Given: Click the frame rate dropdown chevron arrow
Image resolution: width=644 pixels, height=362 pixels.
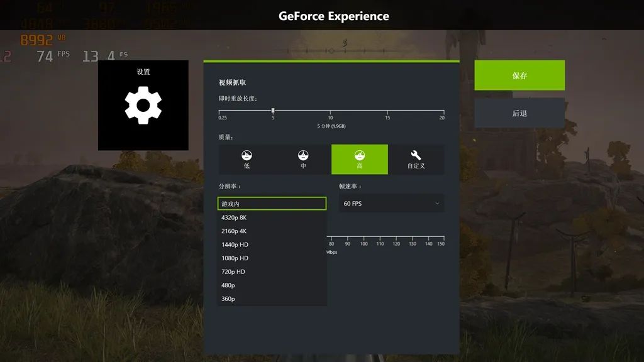Looking at the screenshot, I should pyautogui.click(x=437, y=204).
